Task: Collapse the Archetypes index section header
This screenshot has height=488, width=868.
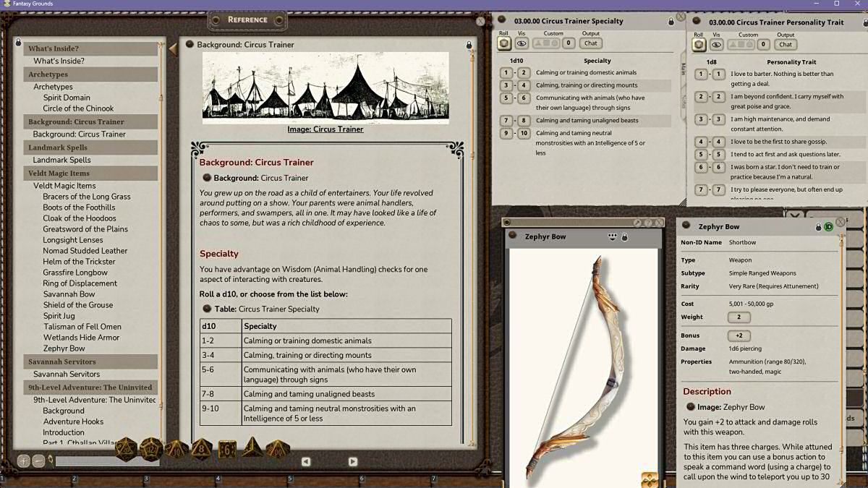Action: click(91, 74)
